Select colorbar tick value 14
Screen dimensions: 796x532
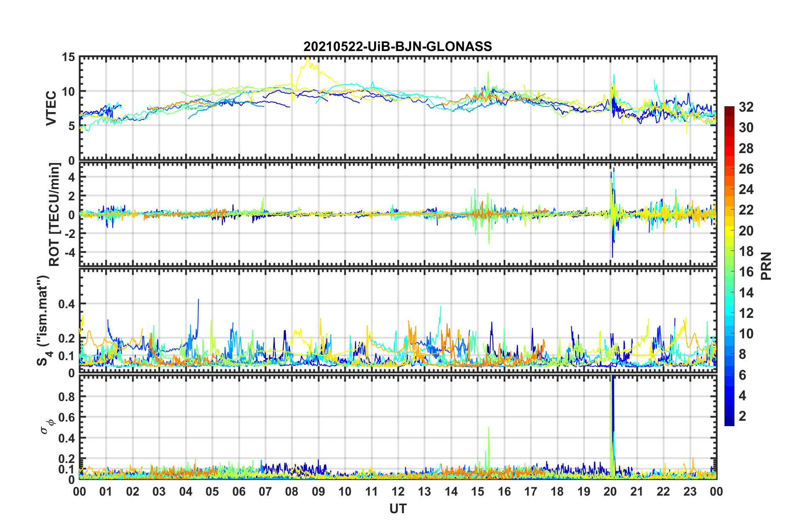(x=746, y=292)
